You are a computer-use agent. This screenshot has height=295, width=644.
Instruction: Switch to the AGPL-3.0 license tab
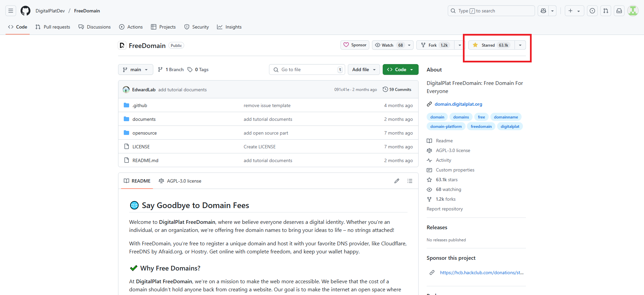pyautogui.click(x=180, y=181)
